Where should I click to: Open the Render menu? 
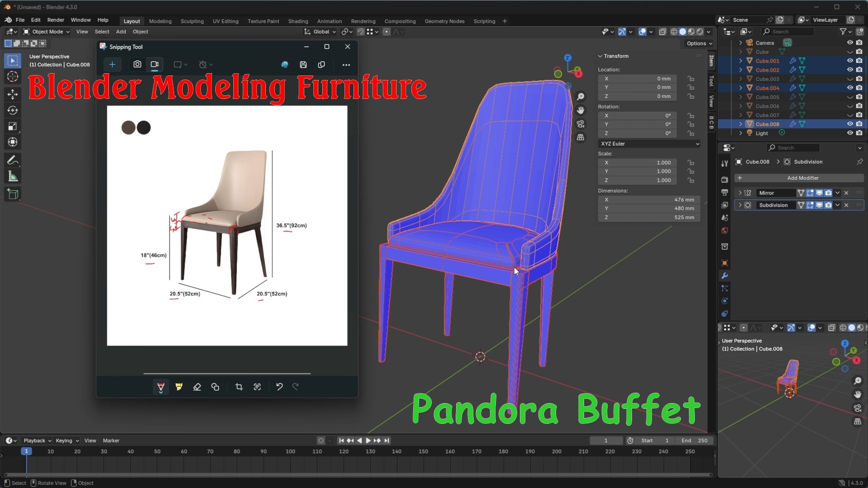point(56,20)
